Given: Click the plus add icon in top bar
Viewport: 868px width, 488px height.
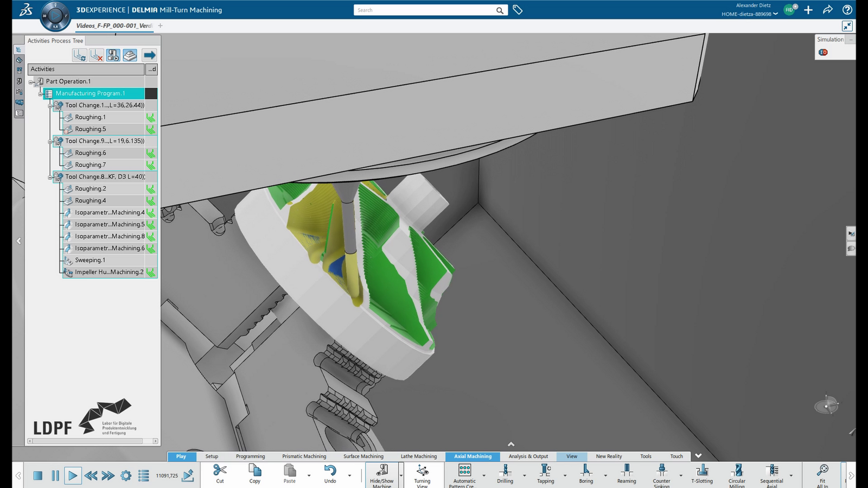Looking at the screenshot, I should coord(808,10).
